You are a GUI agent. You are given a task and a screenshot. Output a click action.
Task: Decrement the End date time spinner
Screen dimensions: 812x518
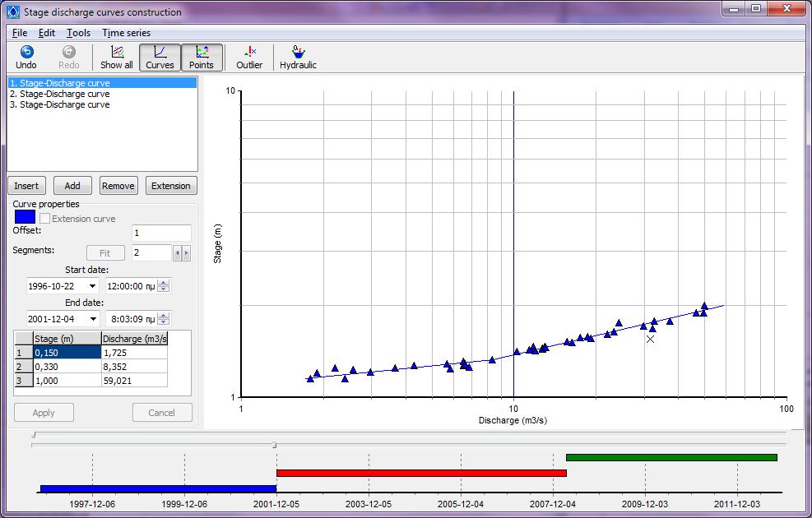click(164, 321)
